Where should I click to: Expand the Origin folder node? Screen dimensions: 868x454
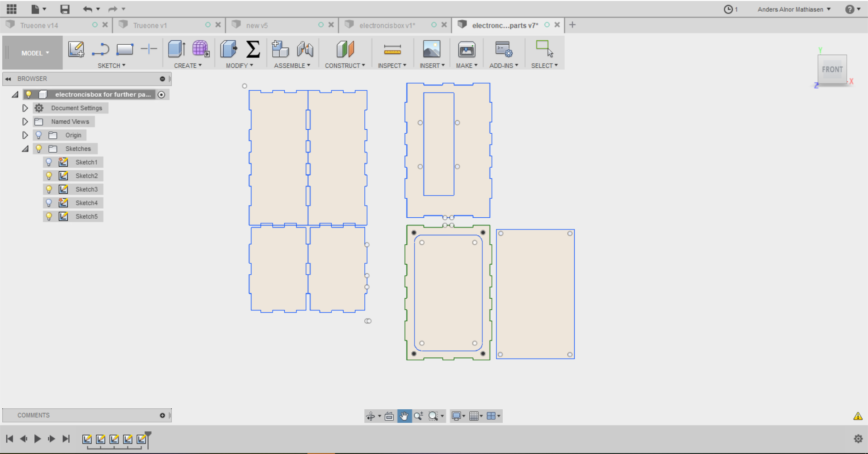[x=25, y=135]
